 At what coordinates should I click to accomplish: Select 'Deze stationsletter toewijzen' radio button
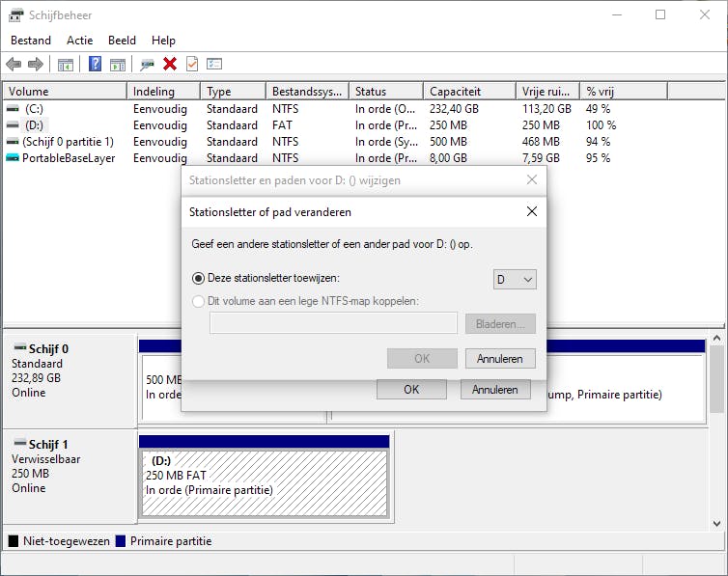pos(199,278)
